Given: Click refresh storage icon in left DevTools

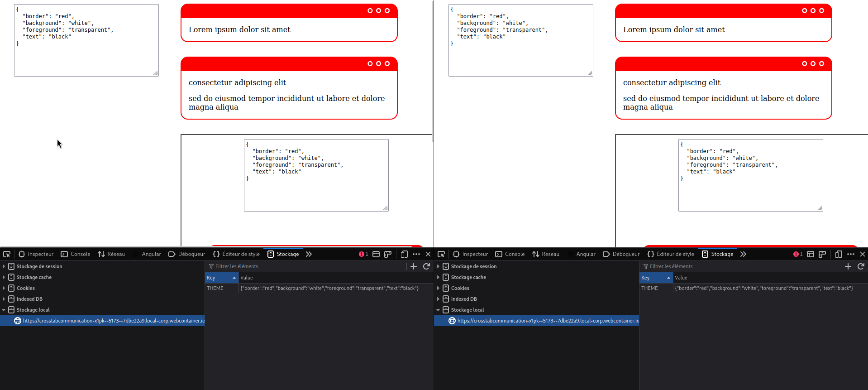Looking at the screenshot, I should pyautogui.click(x=426, y=266).
